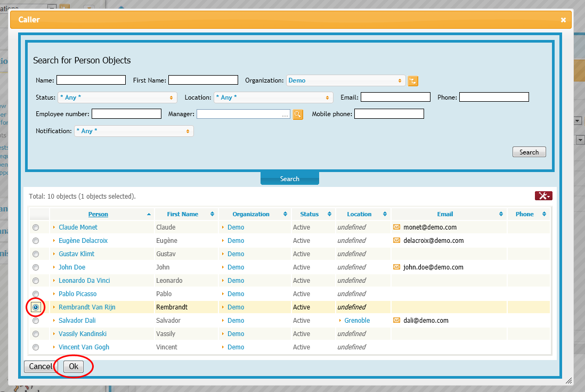
Task: Click the Manager search magnifier icon
Action: 298,115
